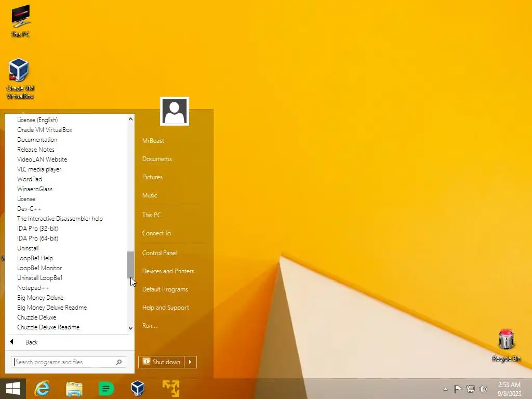Open This PC in the Start menu

tap(152, 215)
